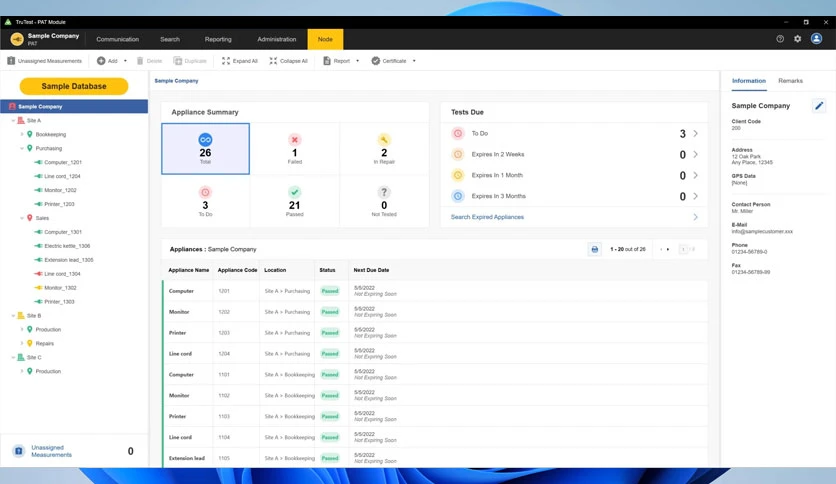Collapse the Site C tree node

(13, 357)
